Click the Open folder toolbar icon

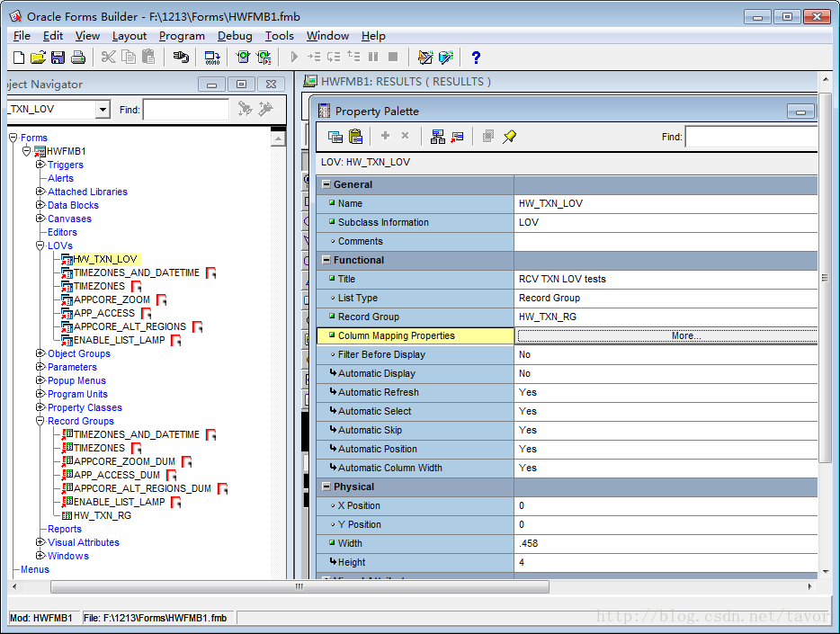[x=38, y=58]
